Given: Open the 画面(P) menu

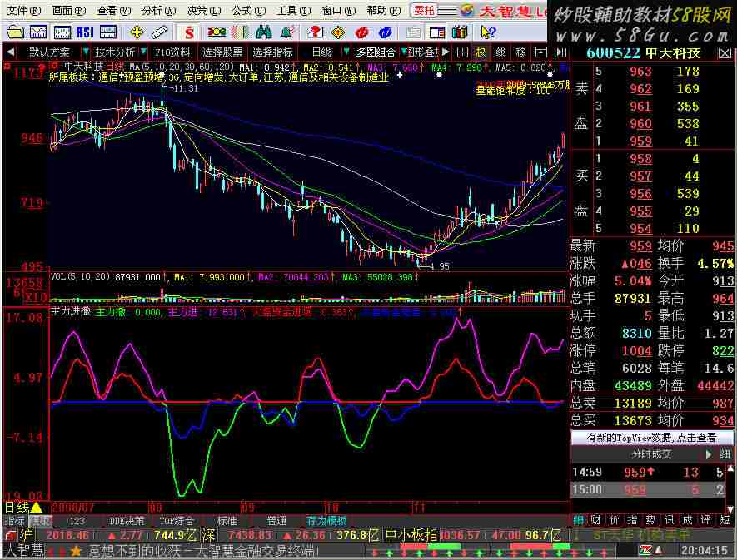Looking at the screenshot, I should pos(68,10).
